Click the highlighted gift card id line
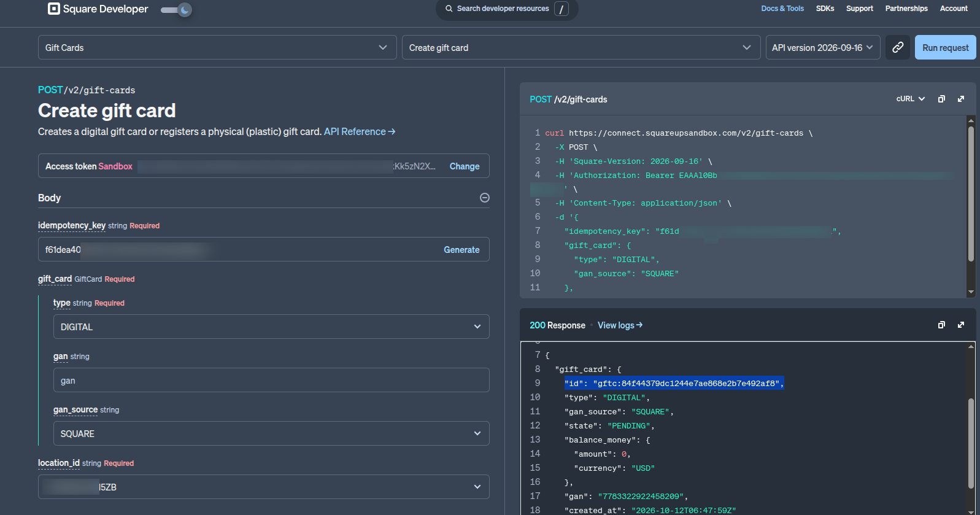This screenshot has height=515, width=980. click(674, 384)
